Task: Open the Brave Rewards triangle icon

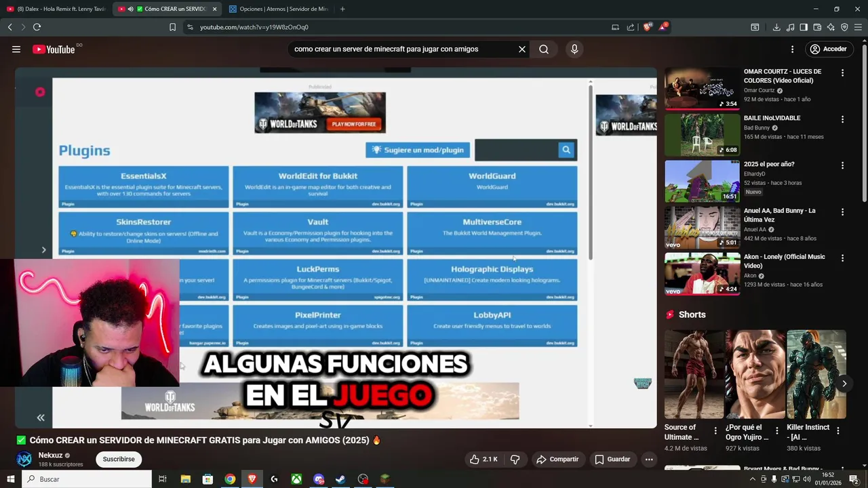Action: click(664, 27)
